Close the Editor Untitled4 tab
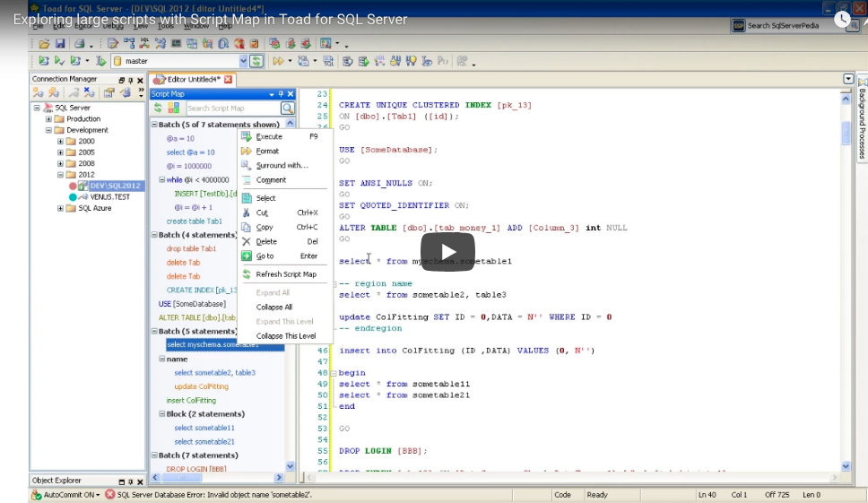The height and width of the screenshot is (503, 868). [x=229, y=79]
